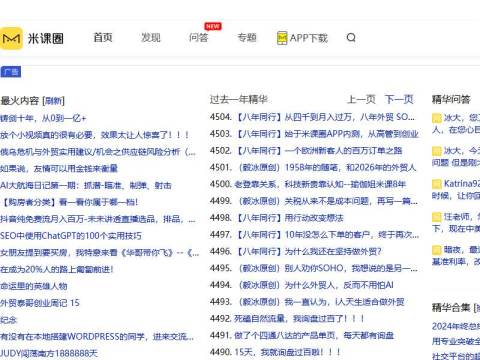Screen dimensions: 480x360
Task: Open the 问答 navigation tab
Action: pyautogui.click(x=199, y=38)
